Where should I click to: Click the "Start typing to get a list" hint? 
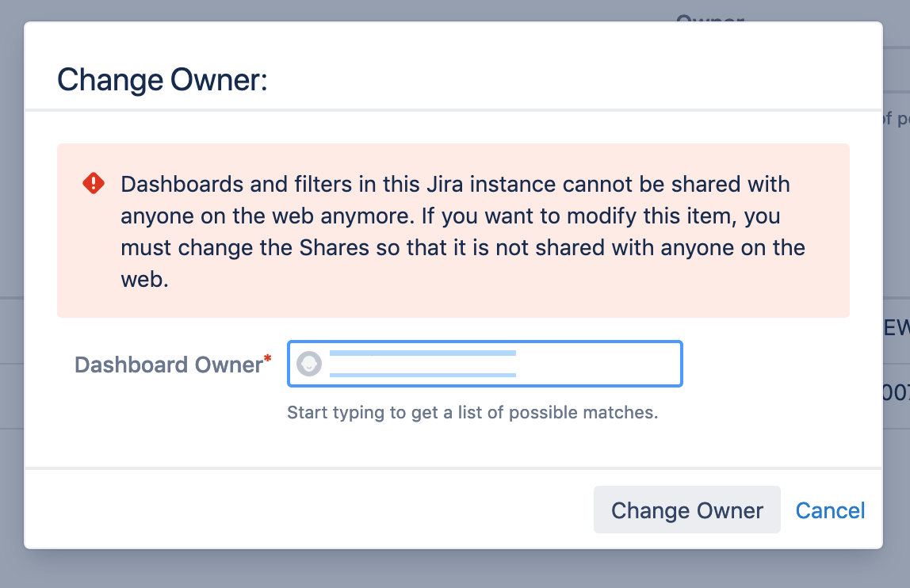tap(472, 412)
